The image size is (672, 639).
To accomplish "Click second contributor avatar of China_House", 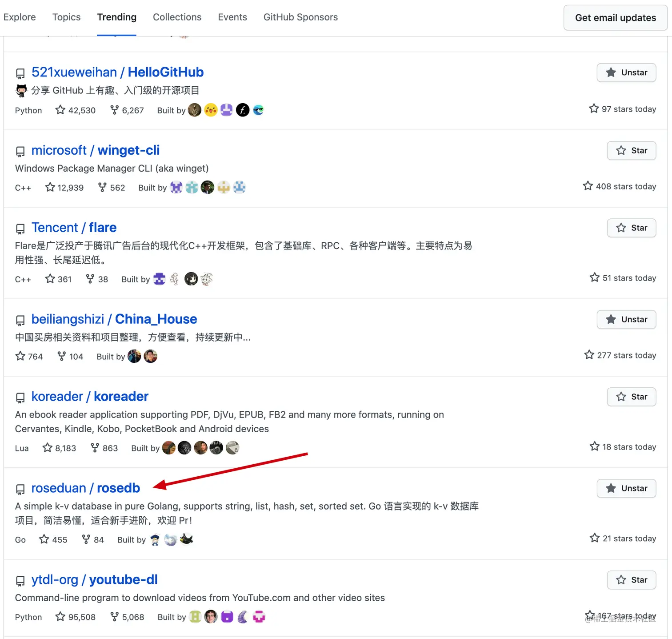I will (x=151, y=356).
